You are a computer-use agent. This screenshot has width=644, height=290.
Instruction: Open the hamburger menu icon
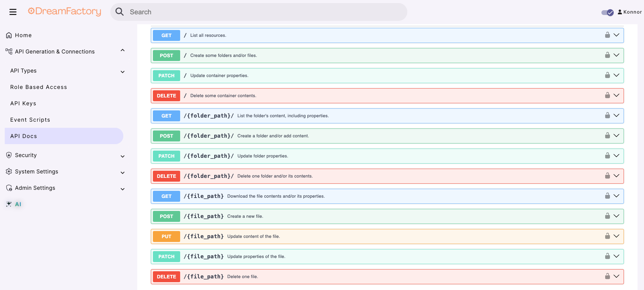[x=13, y=12]
